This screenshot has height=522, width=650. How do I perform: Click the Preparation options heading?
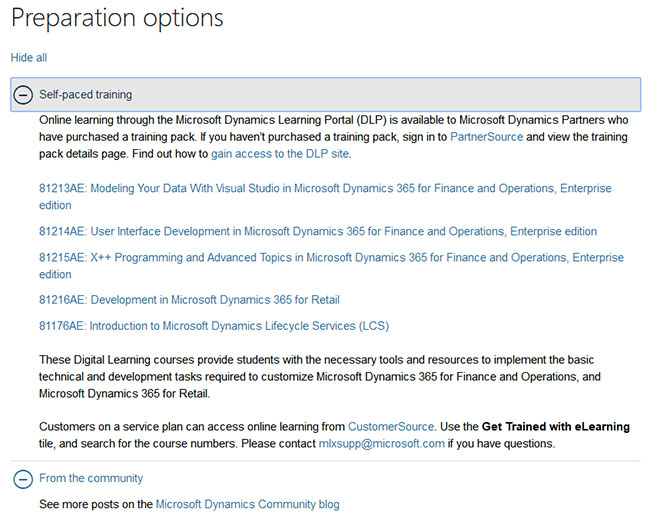(117, 18)
